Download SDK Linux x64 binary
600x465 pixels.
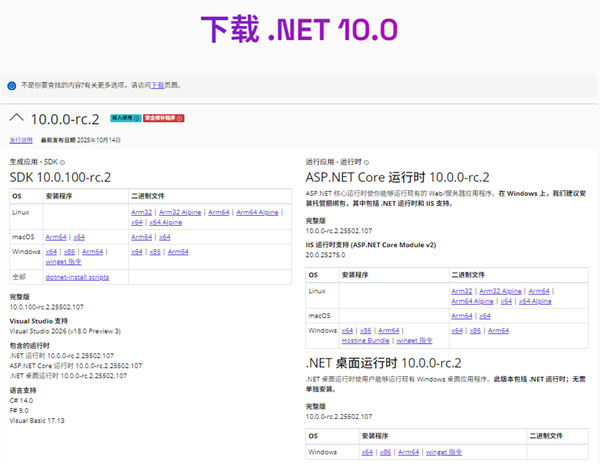coord(137,222)
